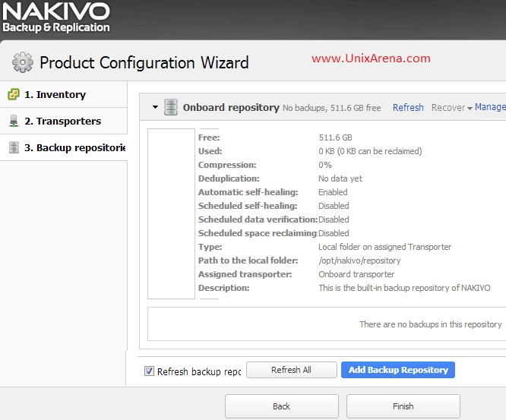Screen dimensions: 506x420
Task: Click the 'Free:' label
Action: [x=209, y=137]
